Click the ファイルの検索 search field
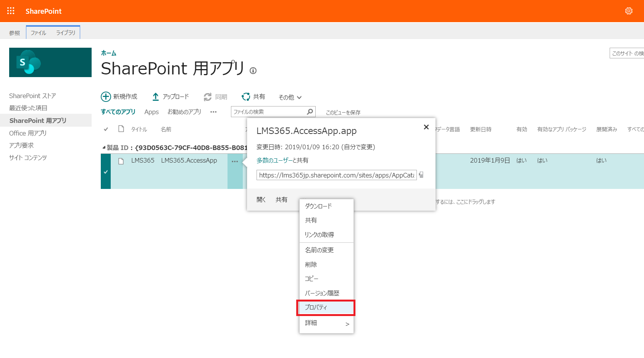 (x=269, y=112)
